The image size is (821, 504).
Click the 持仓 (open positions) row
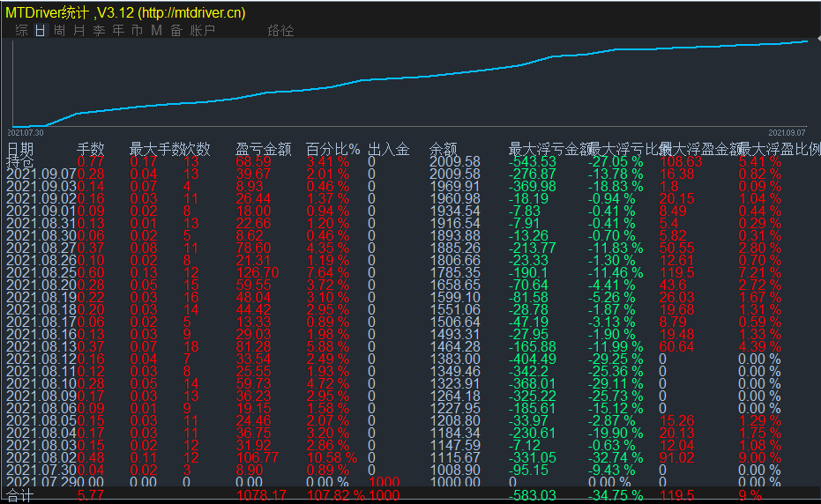click(20, 162)
